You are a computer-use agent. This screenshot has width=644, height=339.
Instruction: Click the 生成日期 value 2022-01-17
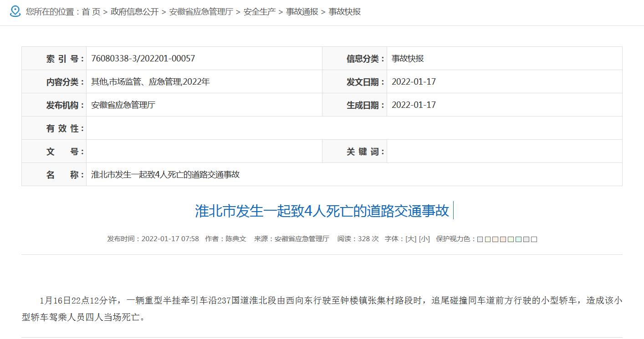coord(414,105)
